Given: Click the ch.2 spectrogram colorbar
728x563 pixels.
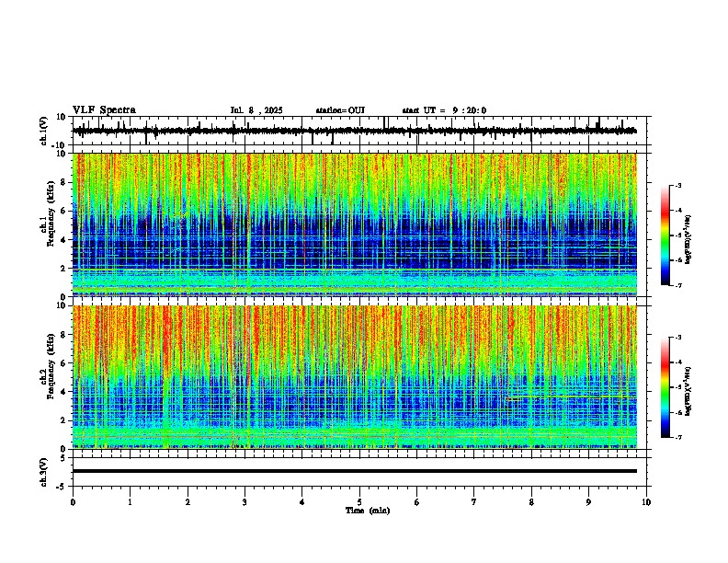Looking at the screenshot, I should [665, 387].
